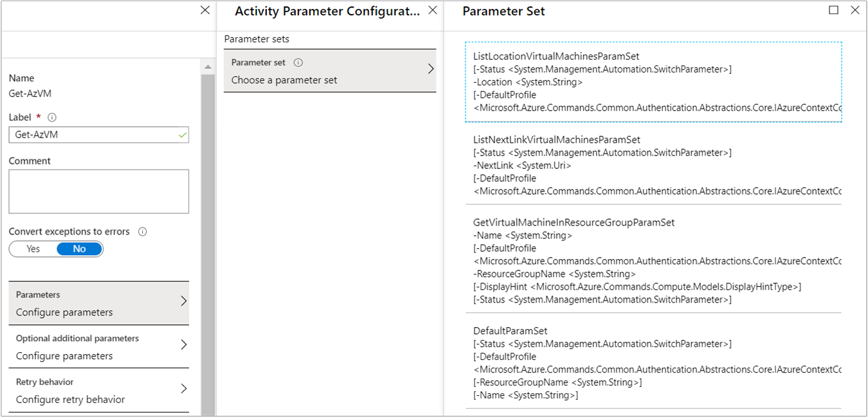Click info icon beside Convert exceptions to errors
This screenshot has width=868, height=417.
143,231
